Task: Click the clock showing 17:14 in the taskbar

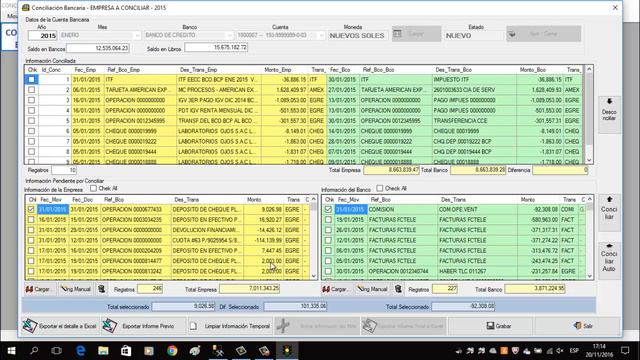Action: [599, 346]
